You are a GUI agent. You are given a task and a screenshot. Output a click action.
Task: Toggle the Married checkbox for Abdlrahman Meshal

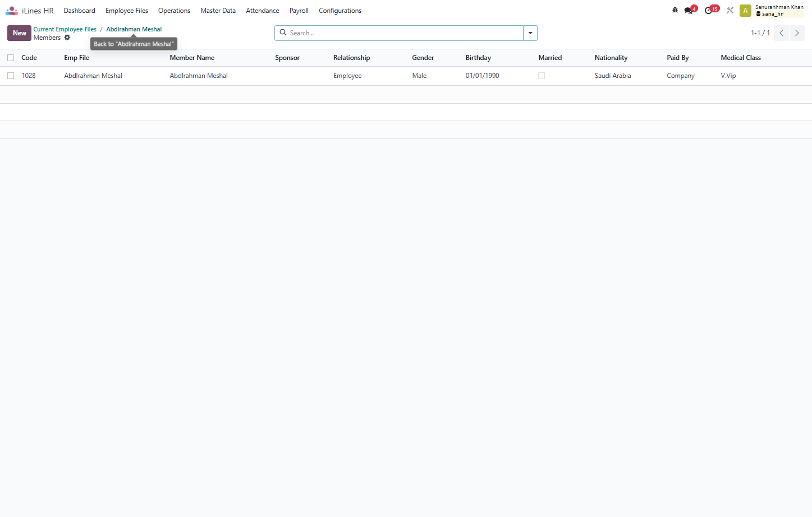(542, 76)
